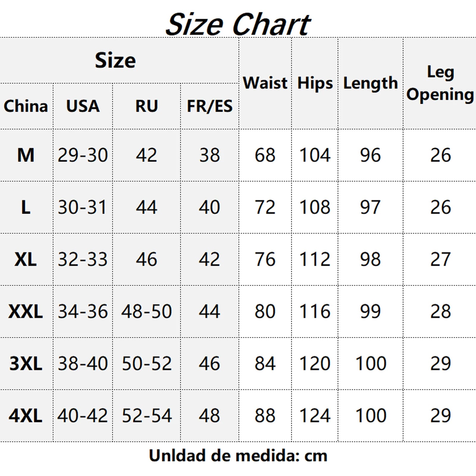Screen dimensions: 476x476
Task: Click the RU column header
Action: click(x=146, y=106)
